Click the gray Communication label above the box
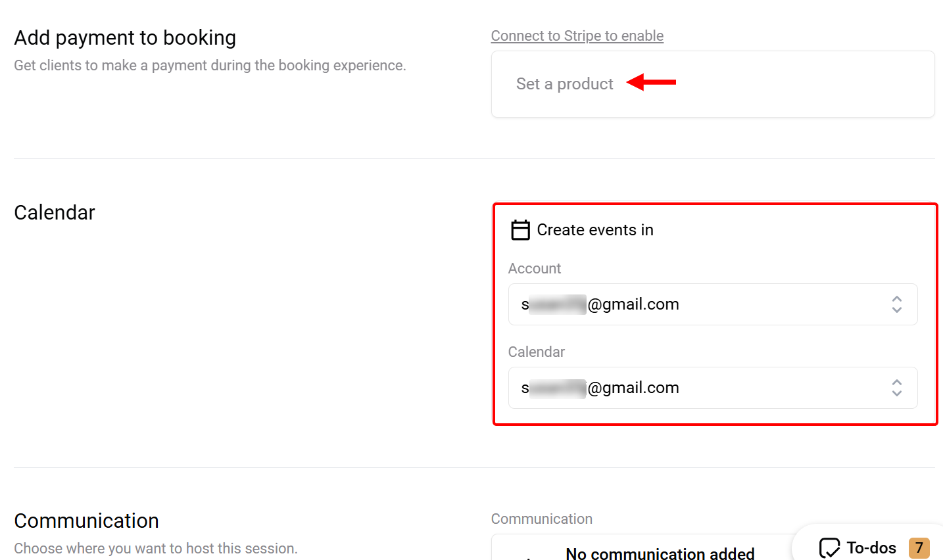Screen dimensions: 943x560 click(x=541, y=519)
